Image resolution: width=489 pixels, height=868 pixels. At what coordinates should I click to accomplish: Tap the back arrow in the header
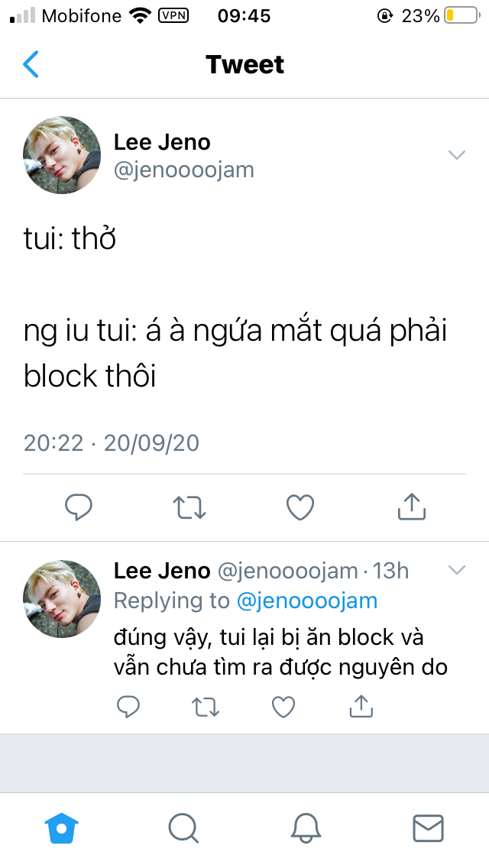[x=31, y=64]
